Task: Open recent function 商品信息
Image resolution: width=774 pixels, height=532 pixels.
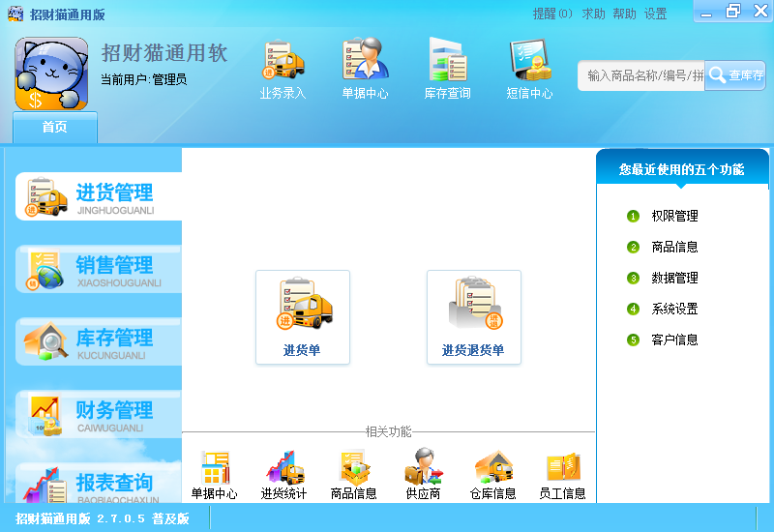Action: (674, 247)
